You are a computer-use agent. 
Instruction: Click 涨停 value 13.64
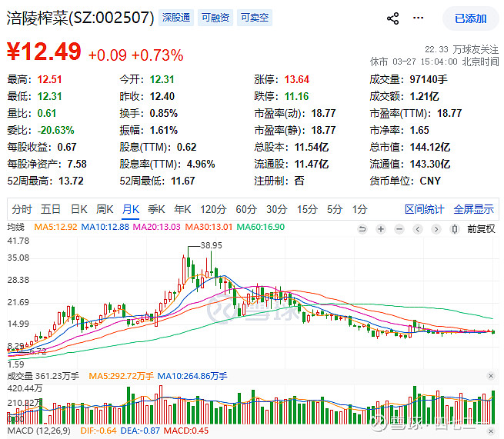click(x=297, y=79)
